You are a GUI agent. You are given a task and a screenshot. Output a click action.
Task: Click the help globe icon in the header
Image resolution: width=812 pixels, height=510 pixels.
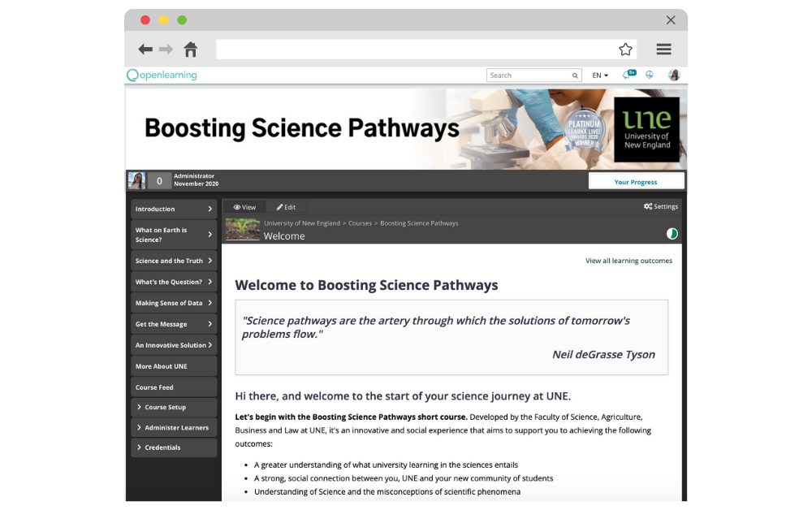[650, 75]
